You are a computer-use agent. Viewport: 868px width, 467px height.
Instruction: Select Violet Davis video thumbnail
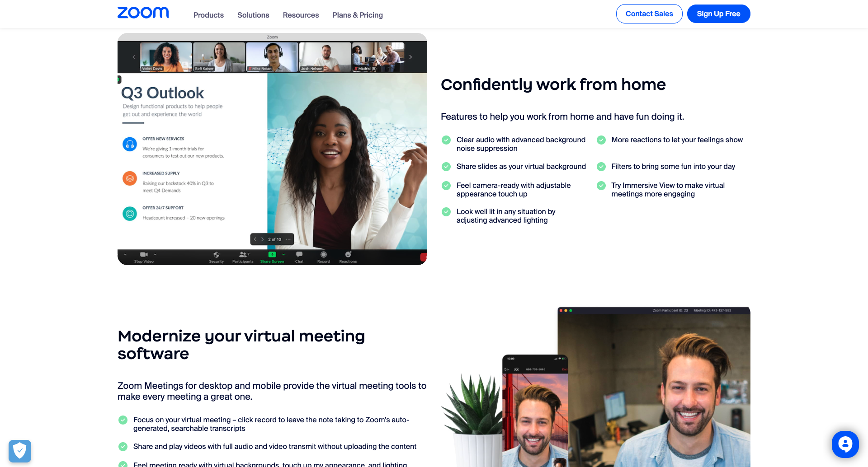tap(166, 57)
